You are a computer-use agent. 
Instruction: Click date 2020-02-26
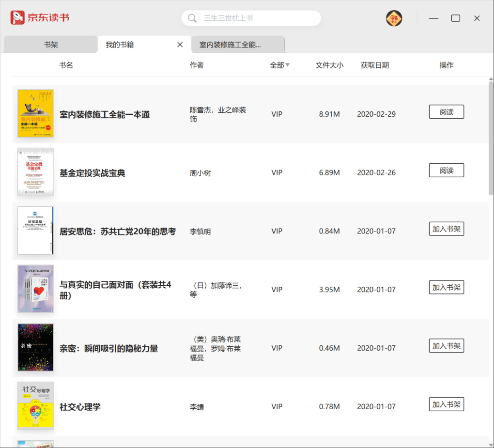pyautogui.click(x=376, y=172)
